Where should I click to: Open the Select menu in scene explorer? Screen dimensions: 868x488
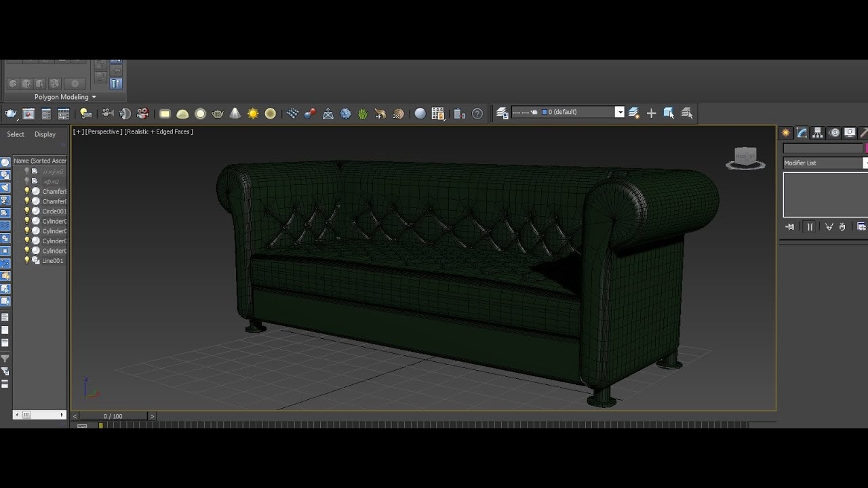[16, 134]
